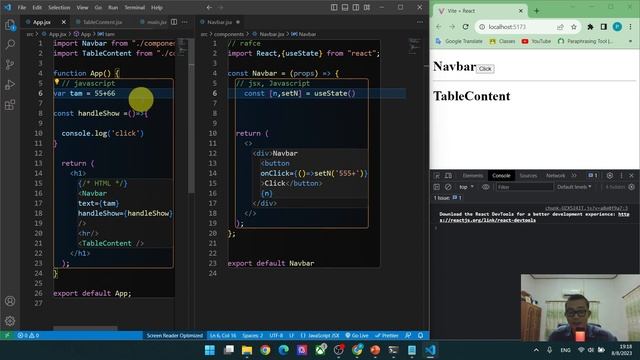The image size is (640, 360).
Task: Open the Run and Debug view
Action: (10, 84)
